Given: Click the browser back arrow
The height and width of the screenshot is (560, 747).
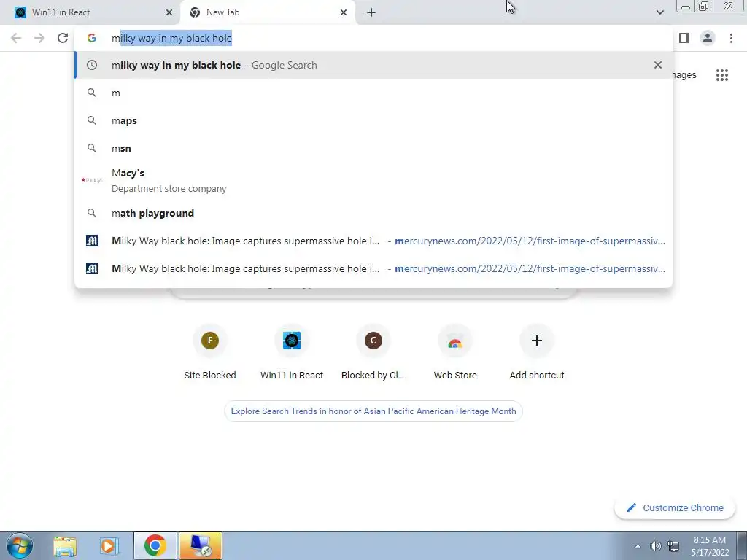Looking at the screenshot, I should [x=16, y=38].
